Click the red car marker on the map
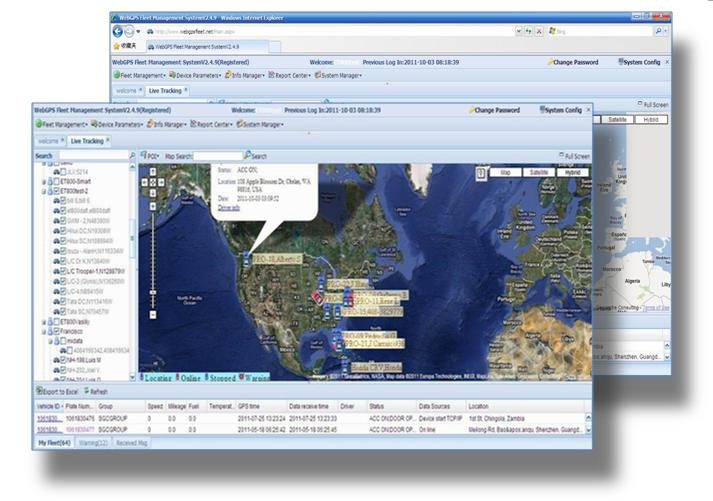The height and width of the screenshot is (501, 713). tap(317, 298)
